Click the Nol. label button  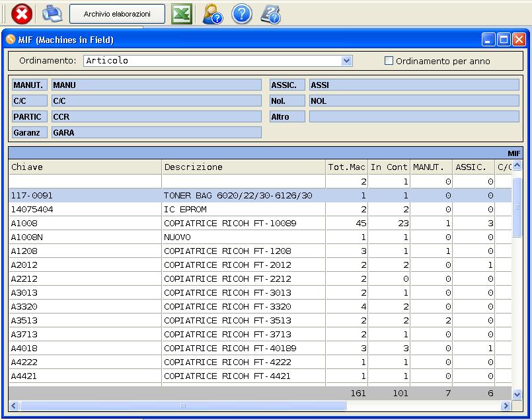pyautogui.click(x=287, y=101)
